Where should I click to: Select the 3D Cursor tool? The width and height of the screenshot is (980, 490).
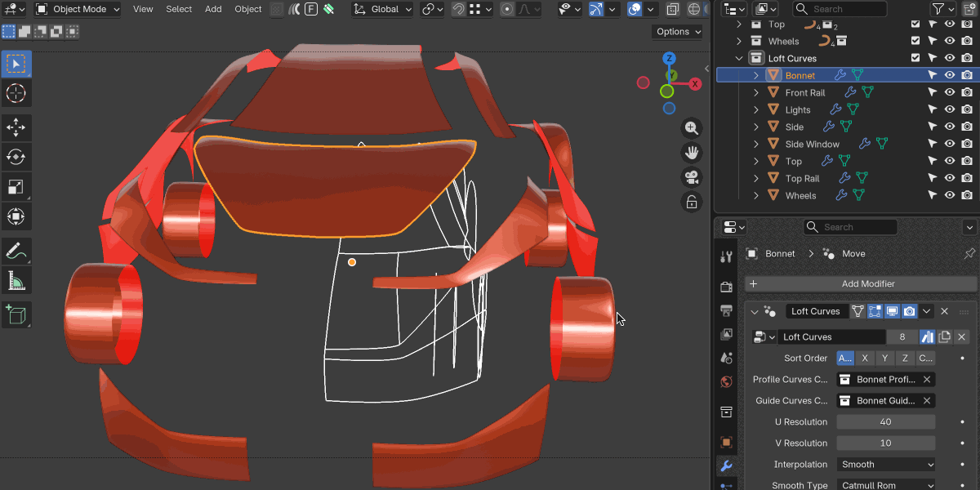pyautogui.click(x=16, y=93)
